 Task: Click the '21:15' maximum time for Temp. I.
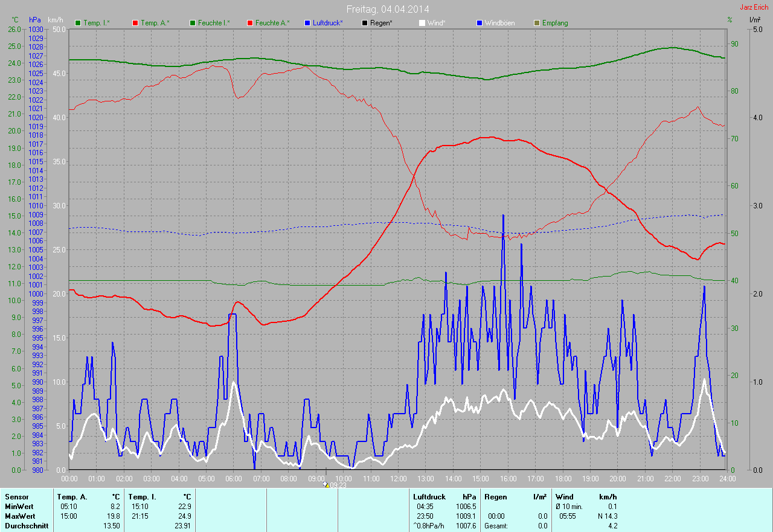pyautogui.click(x=141, y=516)
